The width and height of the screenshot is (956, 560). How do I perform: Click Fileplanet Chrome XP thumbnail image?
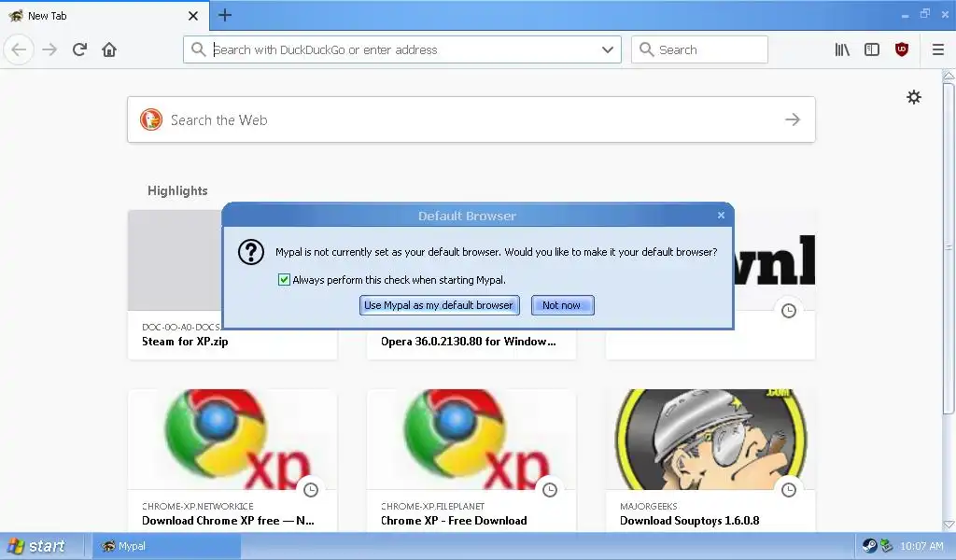pyautogui.click(x=471, y=440)
